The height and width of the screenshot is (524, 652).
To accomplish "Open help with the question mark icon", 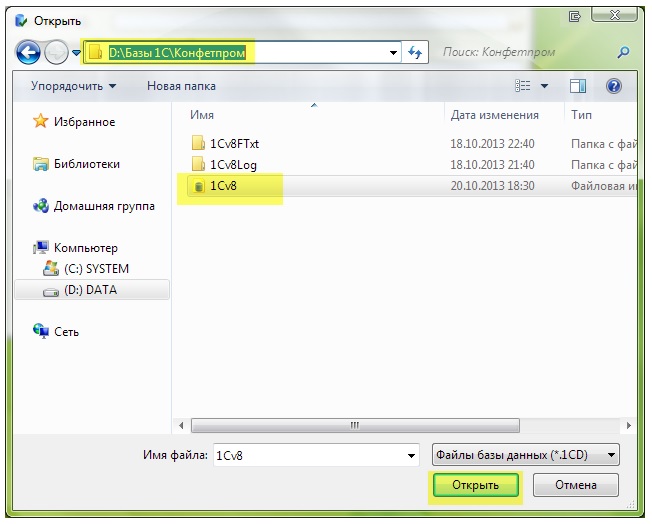I will pyautogui.click(x=614, y=86).
